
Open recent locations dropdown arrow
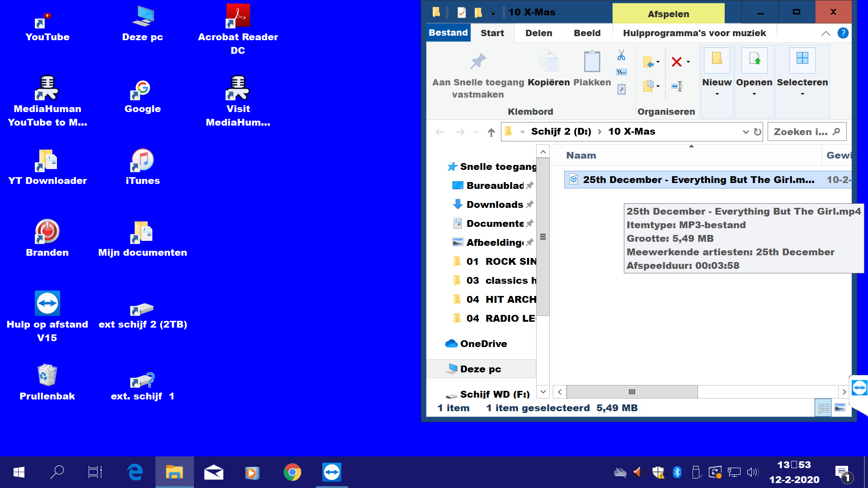(476, 132)
